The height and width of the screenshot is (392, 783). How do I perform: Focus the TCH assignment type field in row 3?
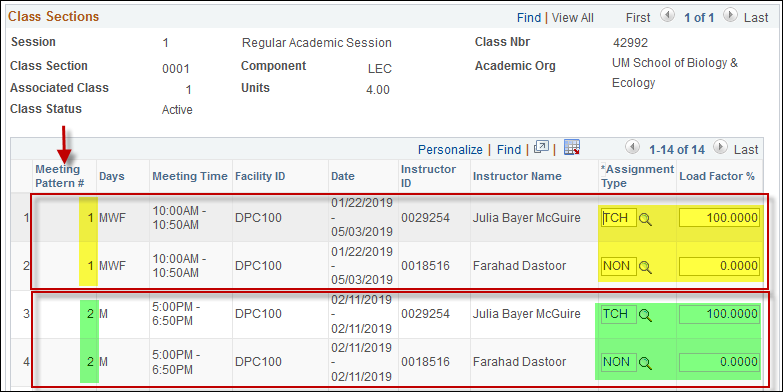(x=619, y=314)
